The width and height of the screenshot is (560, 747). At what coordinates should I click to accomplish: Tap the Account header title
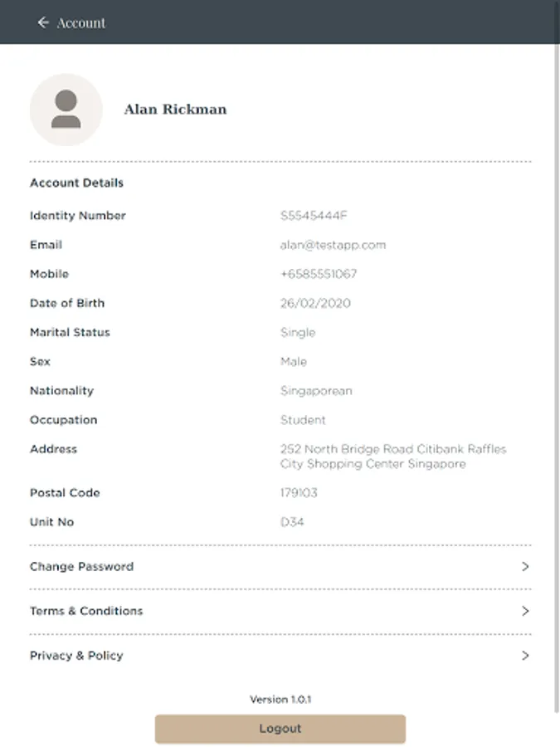pyautogui.click(x=81, y=22)
